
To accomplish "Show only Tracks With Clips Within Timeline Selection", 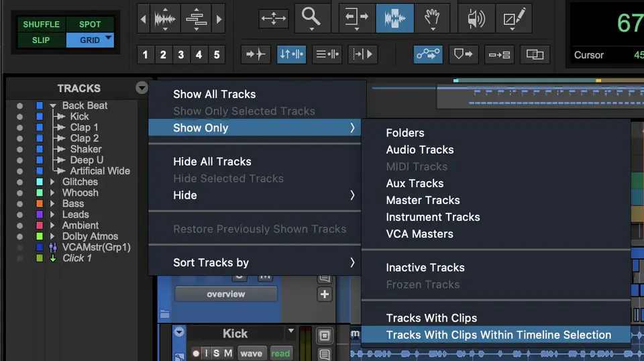I will tap(496, 335).
